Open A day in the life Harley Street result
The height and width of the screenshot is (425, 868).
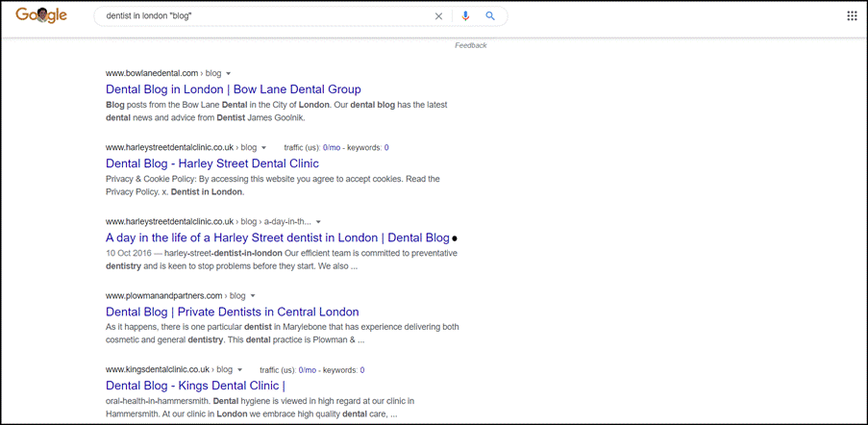(x=277, y=237)
